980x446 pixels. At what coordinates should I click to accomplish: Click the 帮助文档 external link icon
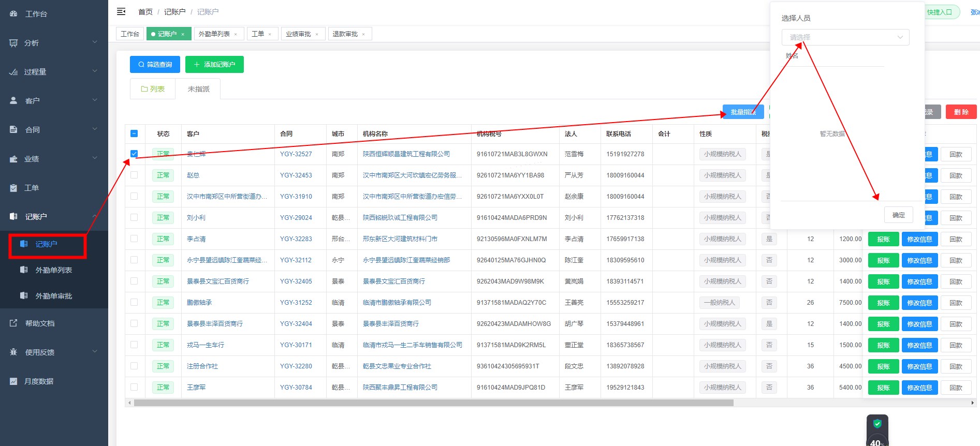[14, 323]
